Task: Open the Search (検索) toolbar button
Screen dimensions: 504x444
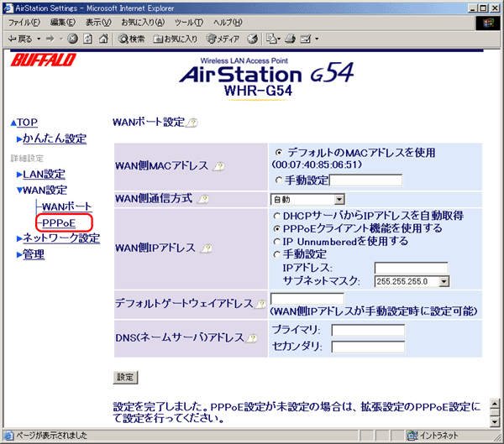Action: pyautogui.click(x=132, y=39)
